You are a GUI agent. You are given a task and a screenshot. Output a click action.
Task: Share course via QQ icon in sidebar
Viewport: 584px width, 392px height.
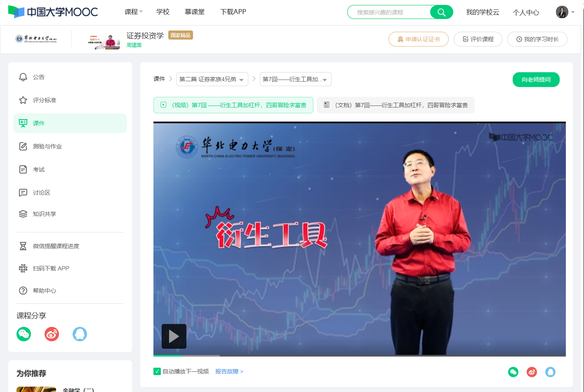(x=80, y=334)
